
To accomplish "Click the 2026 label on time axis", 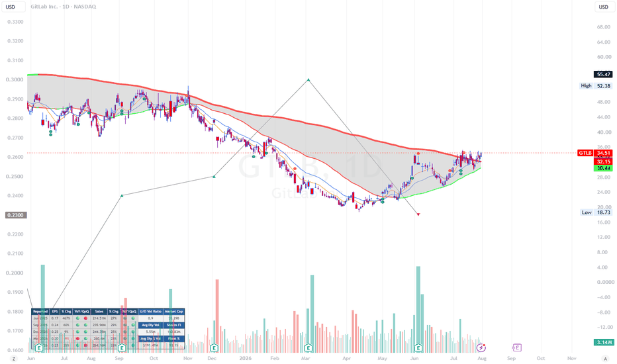I will [245, 359].
